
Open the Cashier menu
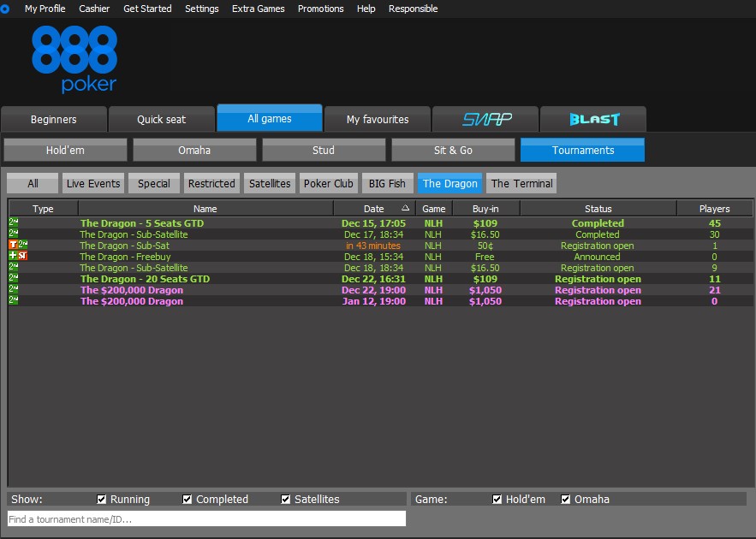(94, 9)
